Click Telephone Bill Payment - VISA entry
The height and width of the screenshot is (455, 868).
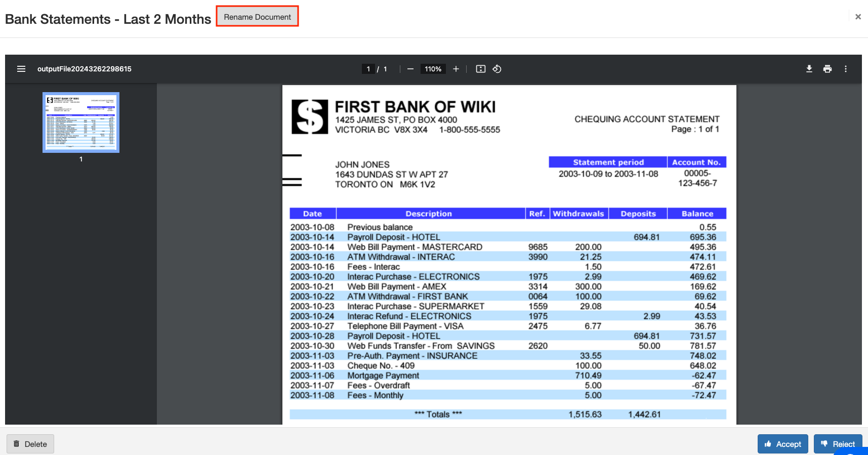pos(405,326)
